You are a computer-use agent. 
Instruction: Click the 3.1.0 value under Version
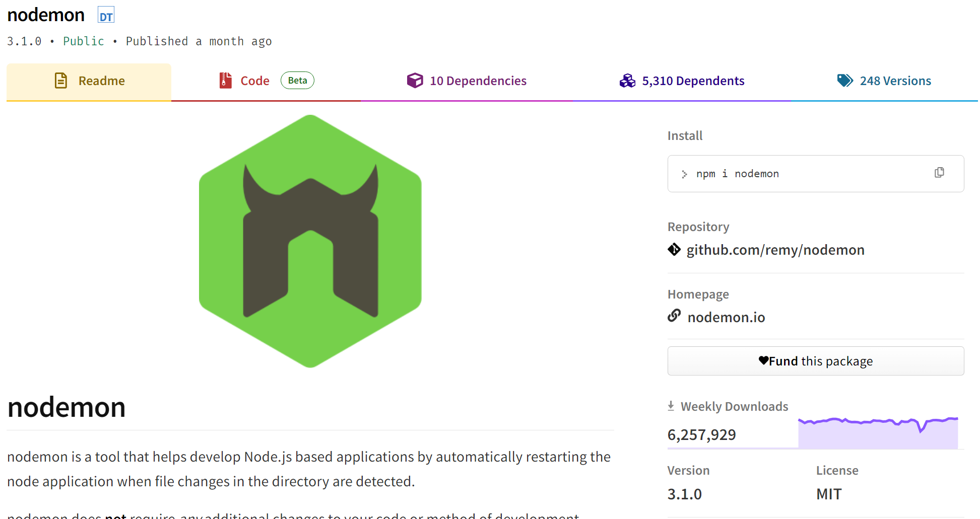tap(684, 494)
